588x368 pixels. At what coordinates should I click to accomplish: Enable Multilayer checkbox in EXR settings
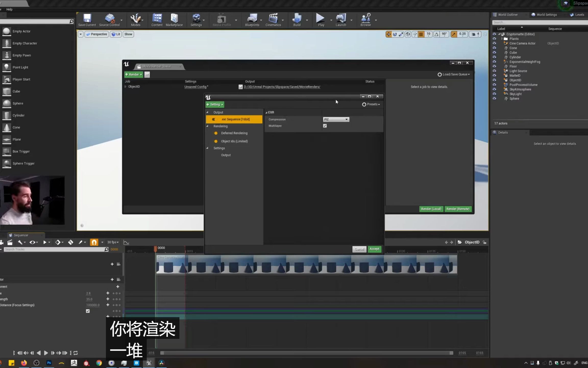pyautogui.click(x=325, y=126)
